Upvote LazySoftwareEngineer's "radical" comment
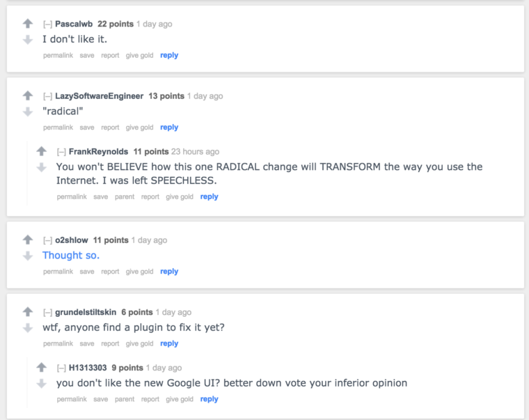Image resolution: width=529 pixels, height=420 pixels. click(28, 95)
